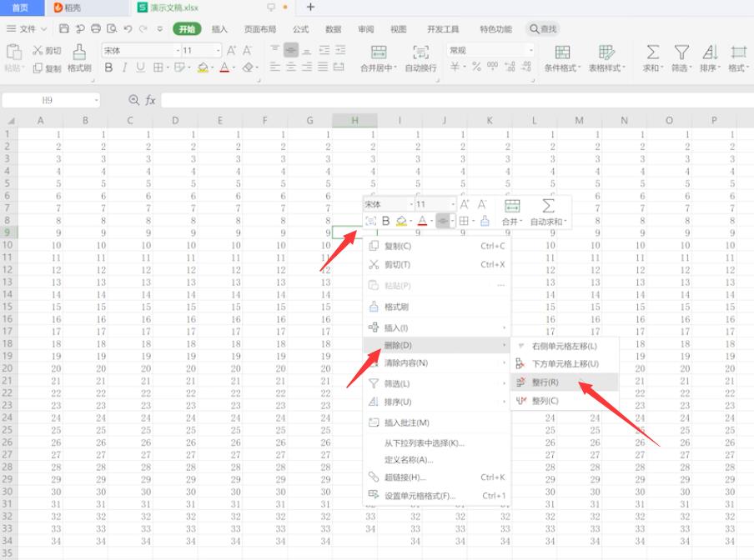
Task: Click the Print icon in quick access toolbar
Action: point(96,29)
